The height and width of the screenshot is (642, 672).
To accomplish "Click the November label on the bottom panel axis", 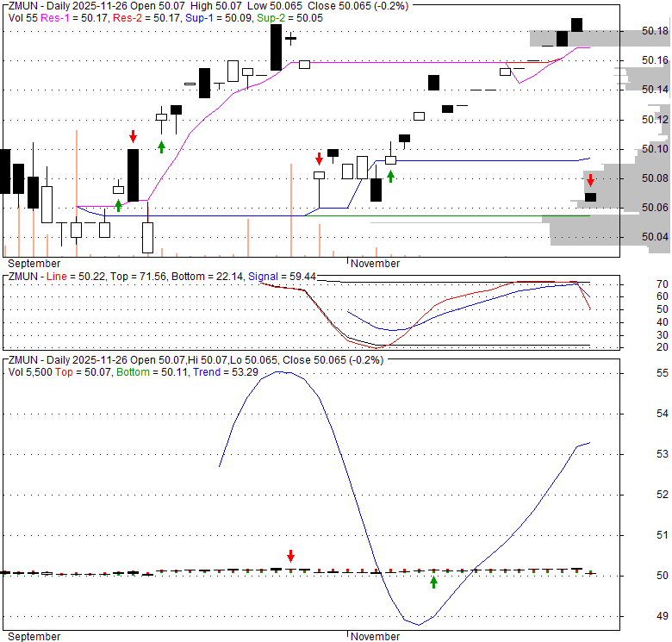I will coord(375,637).
